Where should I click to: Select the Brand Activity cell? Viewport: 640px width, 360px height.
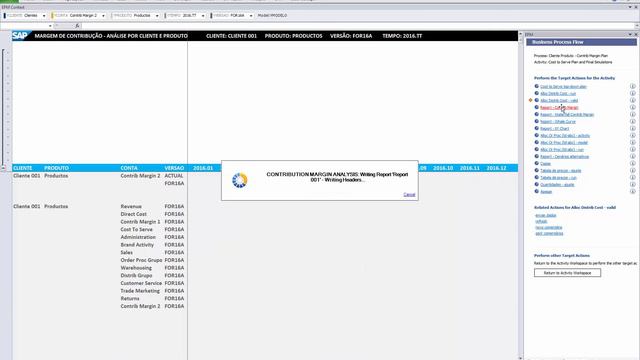tap(137, 245)
